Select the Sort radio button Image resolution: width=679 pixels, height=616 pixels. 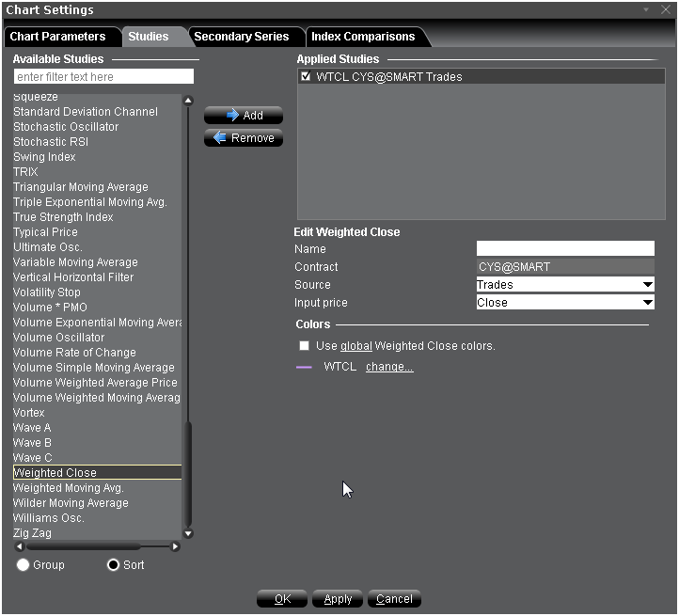tap(114, 565)
